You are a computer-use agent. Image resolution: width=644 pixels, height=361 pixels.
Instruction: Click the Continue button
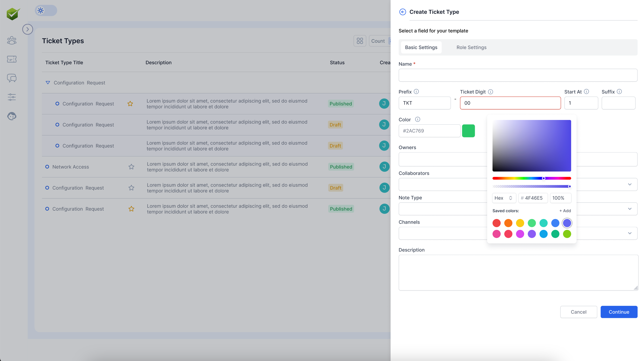tap(619, 312)
